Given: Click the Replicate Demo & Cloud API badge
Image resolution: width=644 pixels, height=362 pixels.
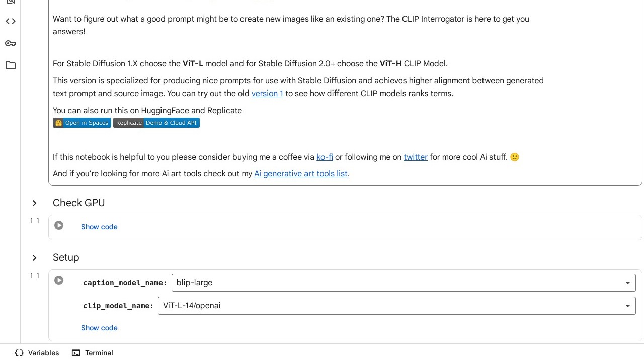Looking at the screenshot, I should (x=156, y=123).
